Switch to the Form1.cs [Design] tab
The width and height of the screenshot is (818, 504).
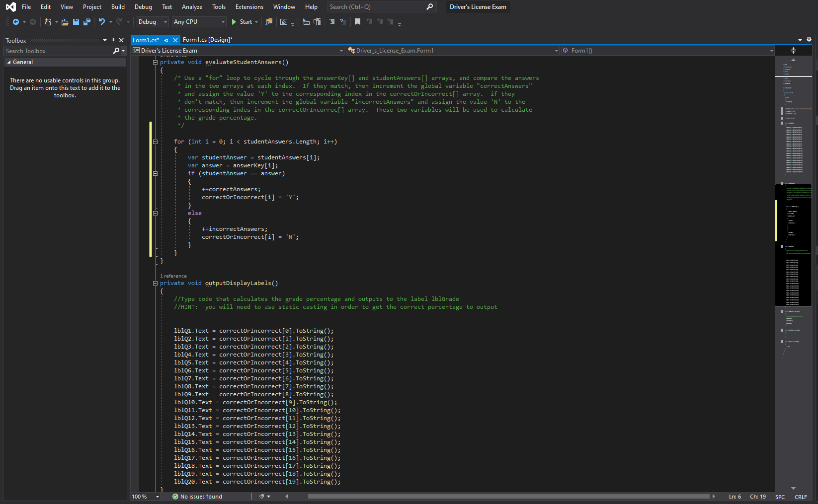207,40
